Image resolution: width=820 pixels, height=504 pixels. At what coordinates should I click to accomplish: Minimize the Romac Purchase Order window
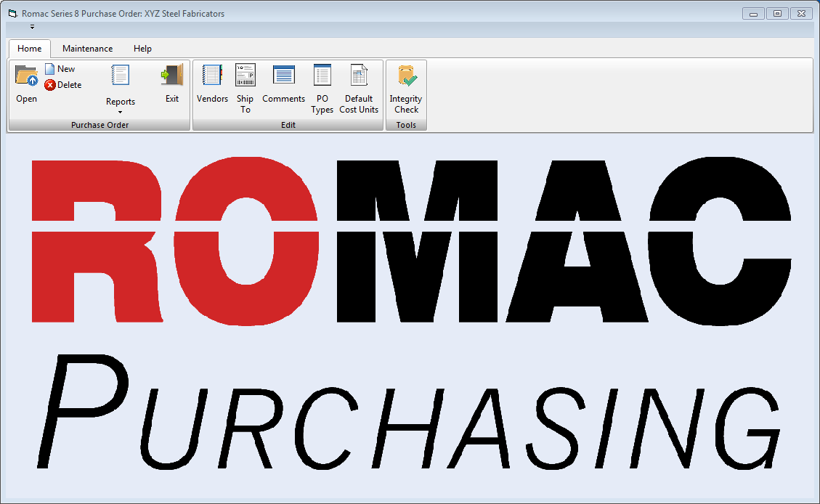click(753, 13)
